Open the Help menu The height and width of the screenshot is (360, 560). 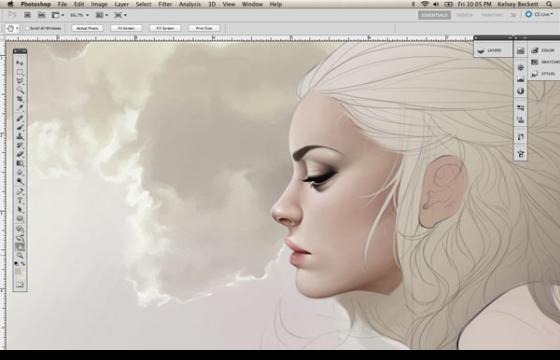(276, 4)
